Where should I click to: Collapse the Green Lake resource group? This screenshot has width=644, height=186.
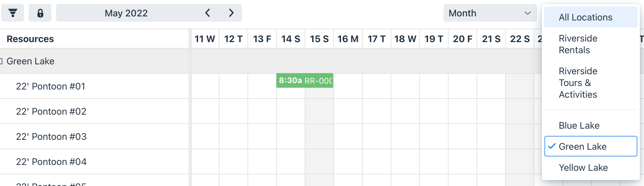1,61
